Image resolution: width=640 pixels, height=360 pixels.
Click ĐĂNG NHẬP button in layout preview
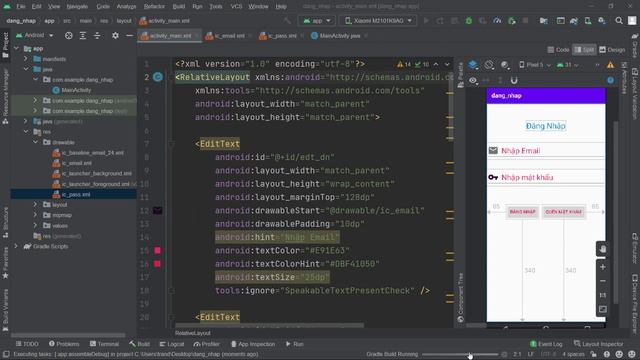(522, 212)
